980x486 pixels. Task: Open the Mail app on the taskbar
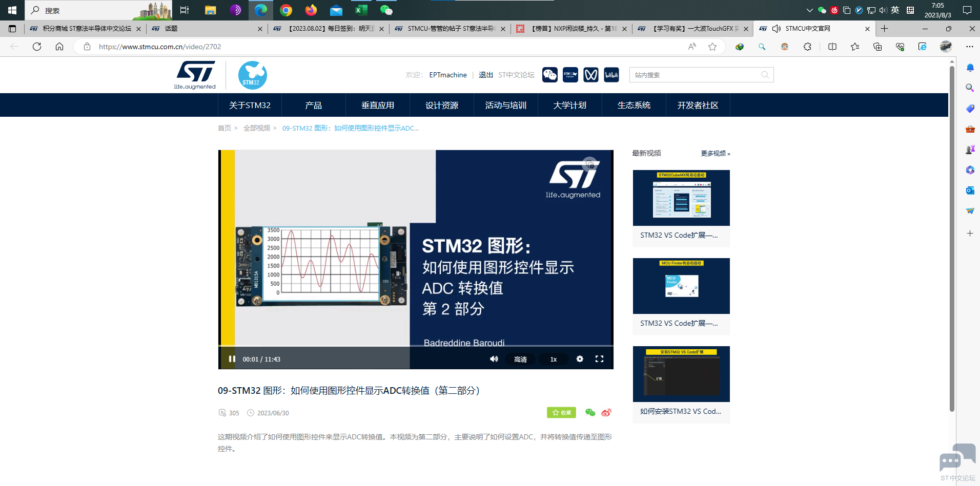click(x=336, y=10)
